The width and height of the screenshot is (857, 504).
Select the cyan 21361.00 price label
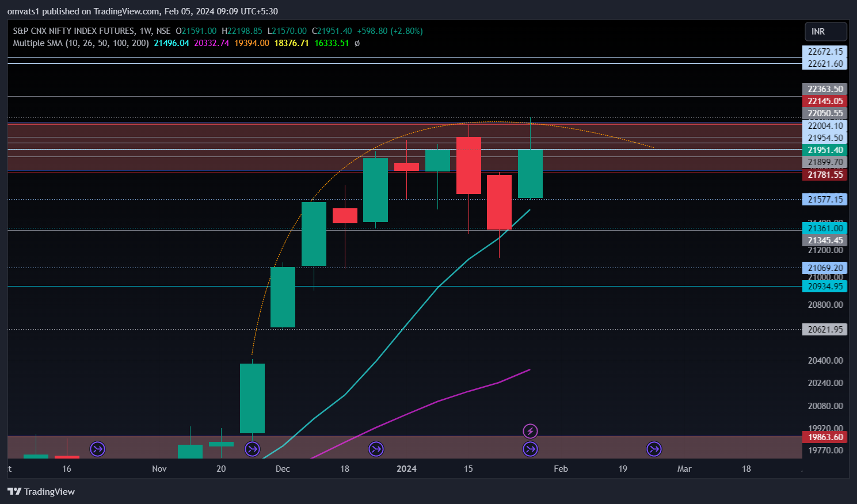pos(825,228)
